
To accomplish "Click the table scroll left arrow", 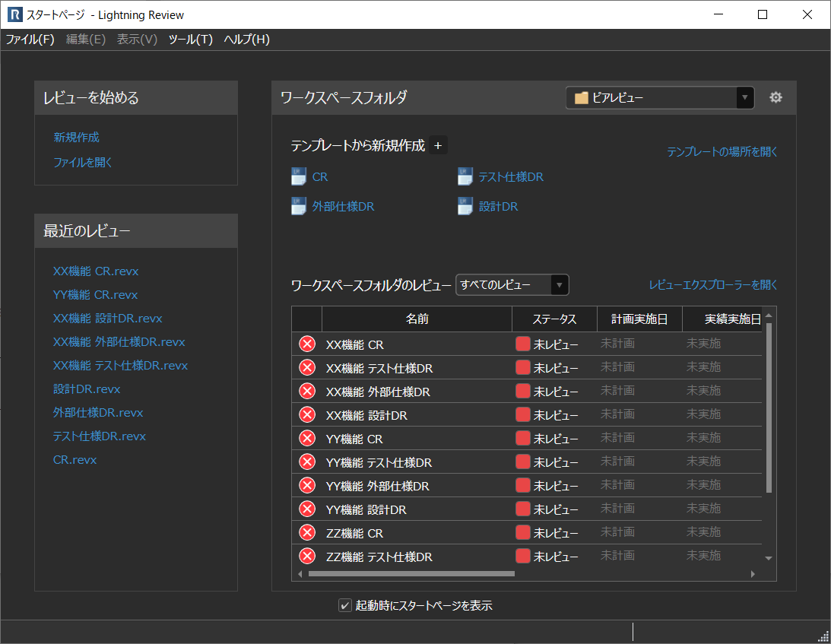I will [300, 574].
